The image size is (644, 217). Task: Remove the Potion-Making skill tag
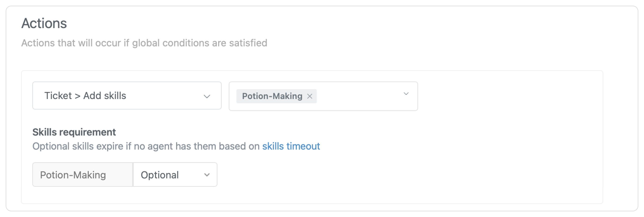tap(310, 96)
